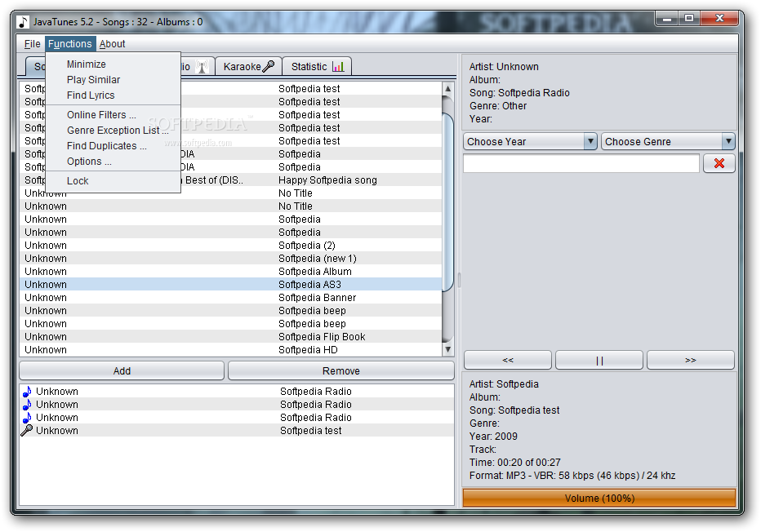The image size is (761, 532).
Task: Click the song list scrollbar down arrow
Action: [448, 349]
